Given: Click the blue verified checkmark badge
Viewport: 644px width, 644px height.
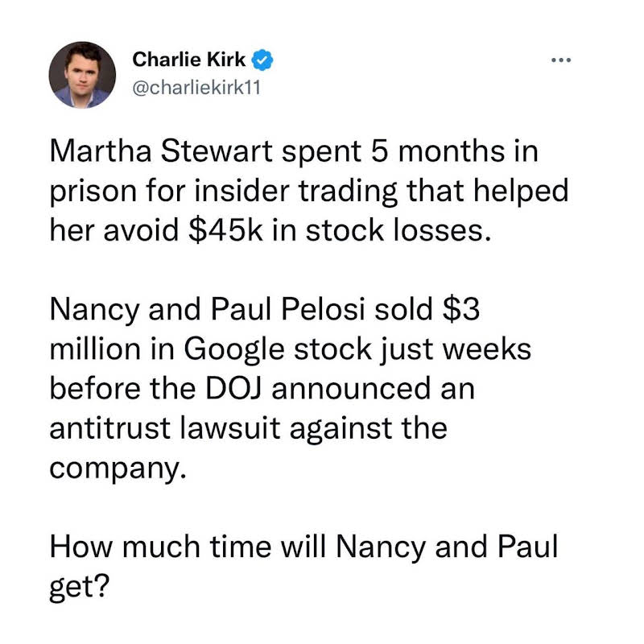Looking at the screenshot, I should click(262, 59).
